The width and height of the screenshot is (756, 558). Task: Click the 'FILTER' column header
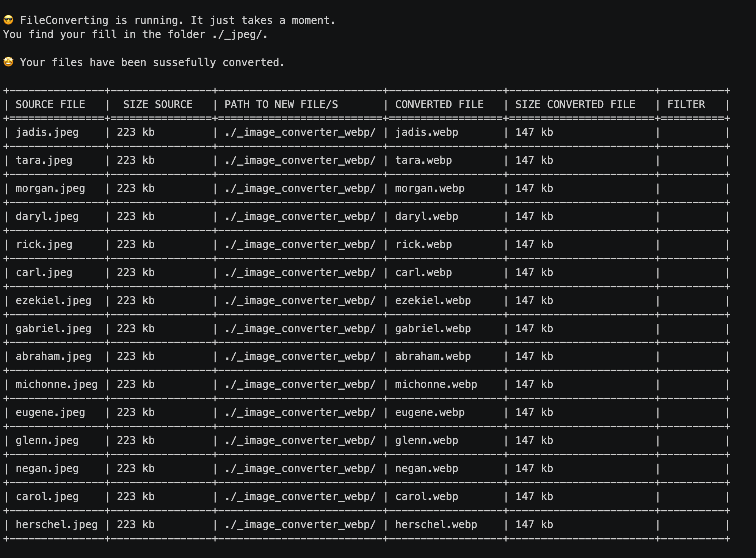pos(686,104)
